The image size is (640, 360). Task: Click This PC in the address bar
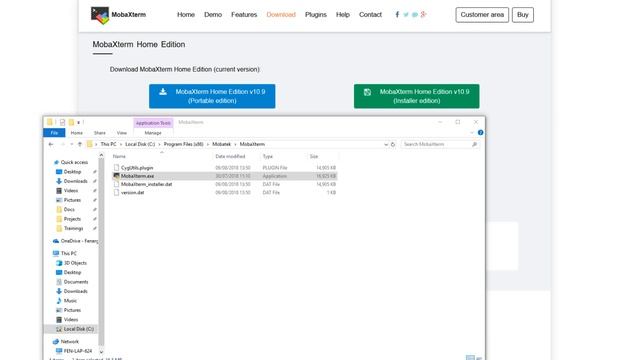click(108, 144)
